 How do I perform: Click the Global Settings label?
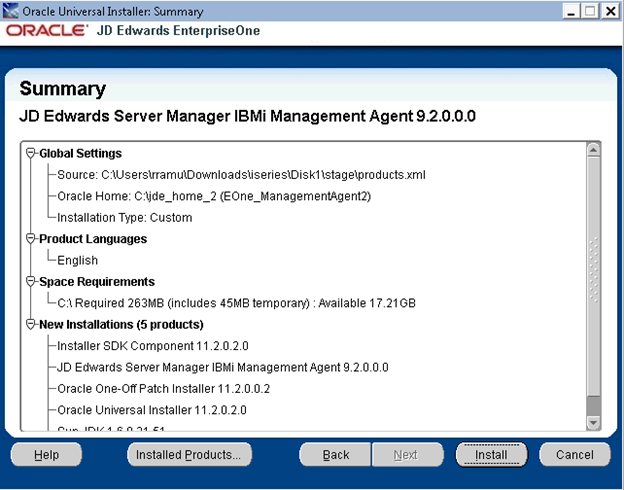pos(80,153)
